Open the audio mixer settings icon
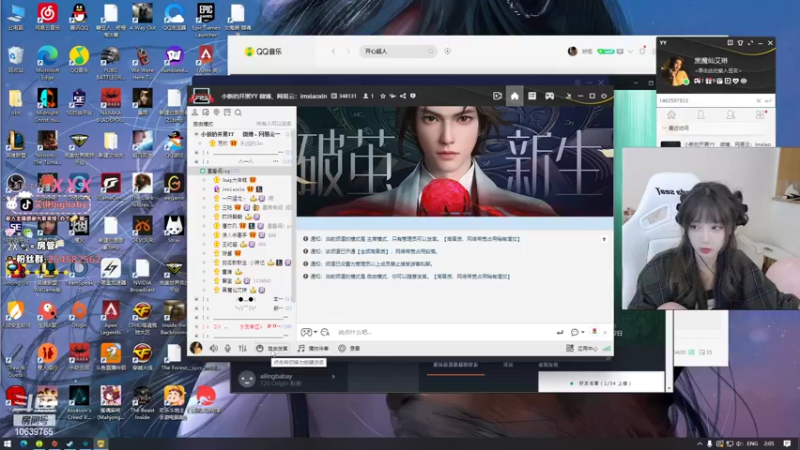 pyautogui.click(x=243, y=348)
